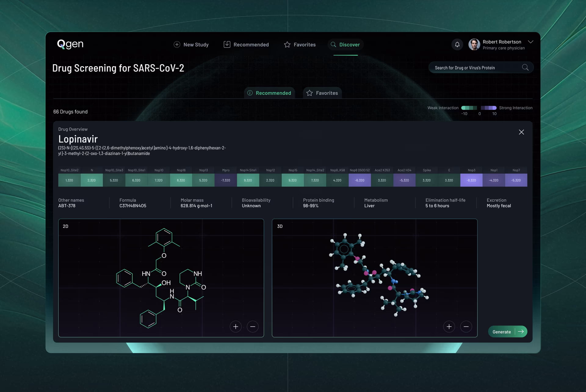Viewport: 586px width, 392px height.
Task: Select Discover in the top navigation
Action: tap(345, 45)
